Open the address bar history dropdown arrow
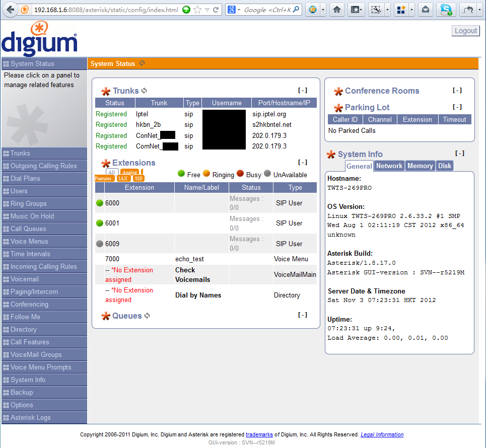 coord(207,10)
